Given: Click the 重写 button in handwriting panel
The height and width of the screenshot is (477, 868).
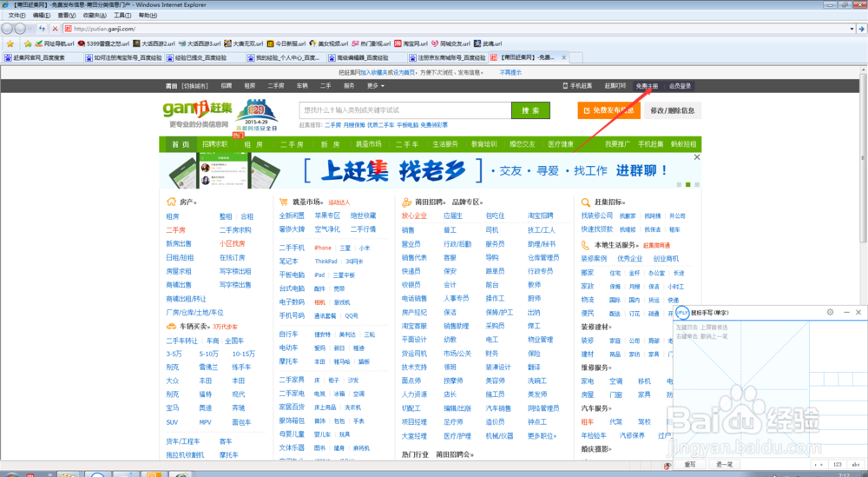Looking at the screenshot, I should point(690,464).
